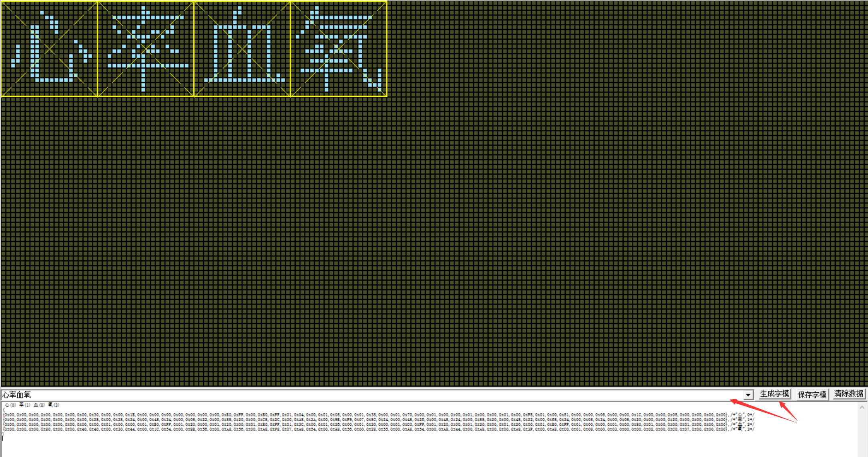
Task: Focus the input field containing 心率血氧
Action: [x=362, y=395]
